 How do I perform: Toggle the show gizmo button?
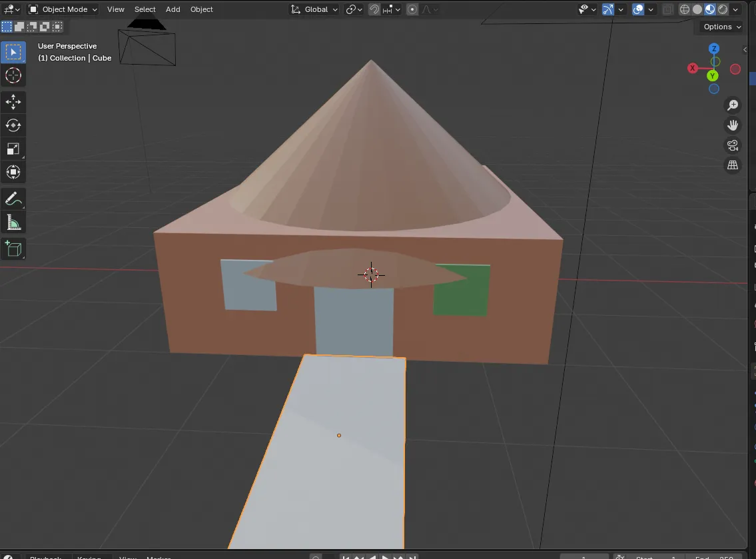pyautogui.click(x=607, y=9)
